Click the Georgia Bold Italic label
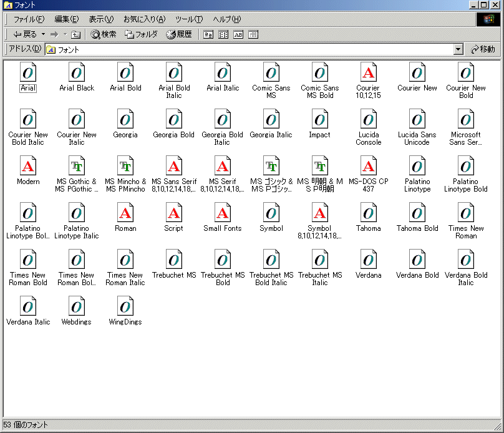 pyautogui.click(x=222, y=139)
